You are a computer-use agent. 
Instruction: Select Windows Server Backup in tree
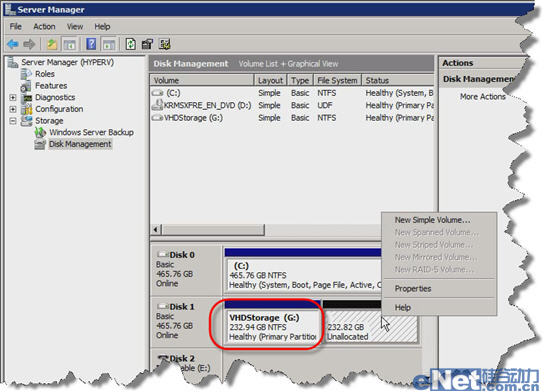[x=91, y=132]
